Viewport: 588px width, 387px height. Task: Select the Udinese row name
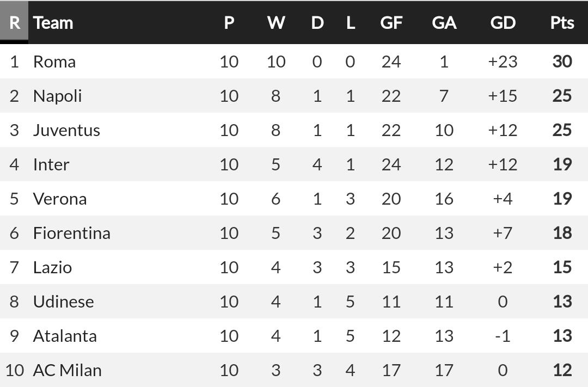coord(63,302)
